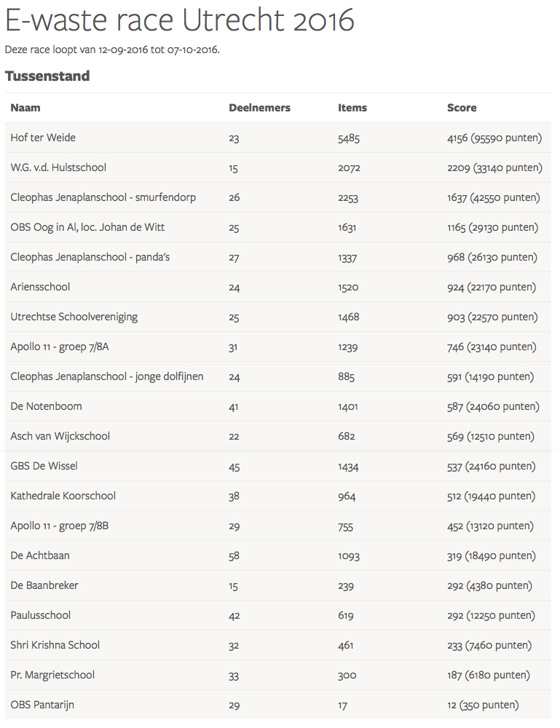Viewport: 560px width, 728px height.
Task: Click the 'Shri Krishna School' entry
Action: tap(55, 645)
